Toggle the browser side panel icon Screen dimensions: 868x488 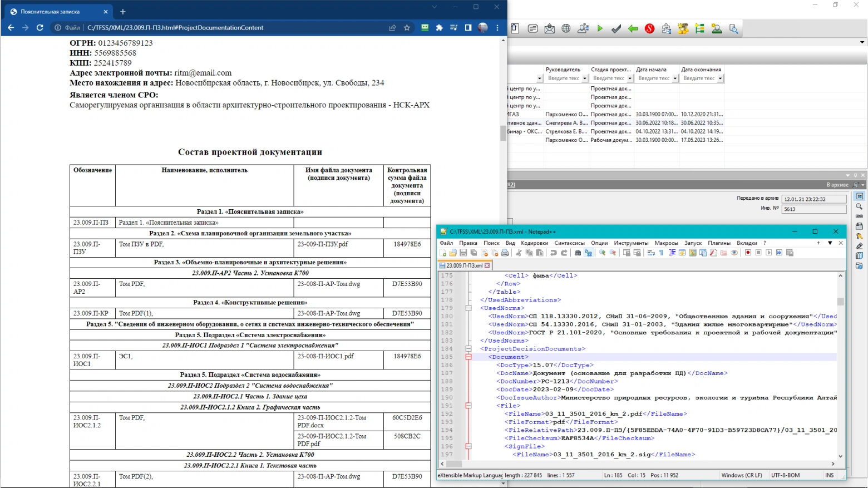tap(468, 28)
